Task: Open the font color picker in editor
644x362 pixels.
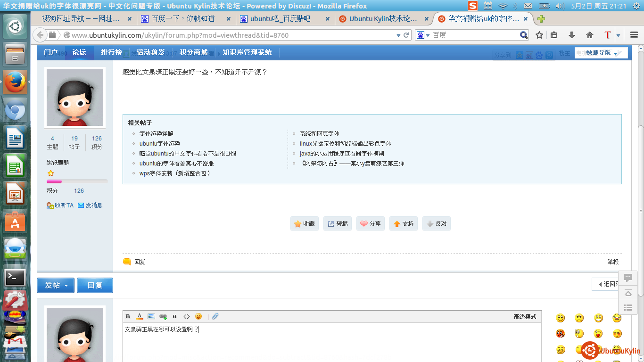Action: 140,316
